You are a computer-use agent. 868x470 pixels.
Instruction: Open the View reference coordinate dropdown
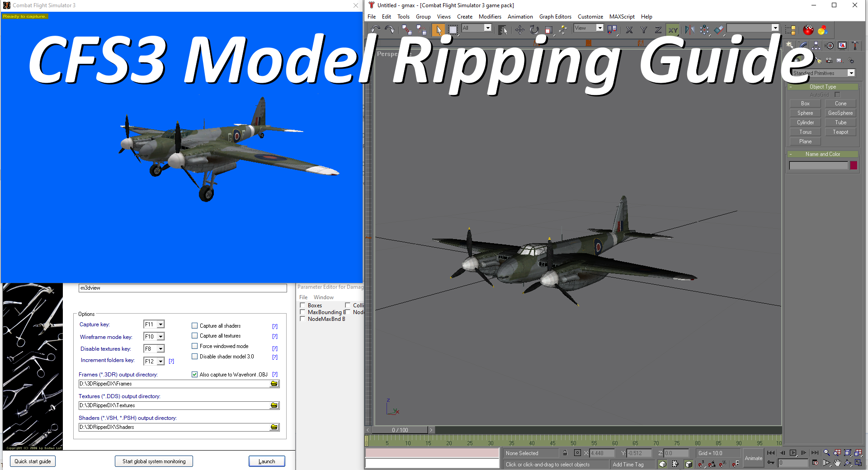tap(600, 28)
